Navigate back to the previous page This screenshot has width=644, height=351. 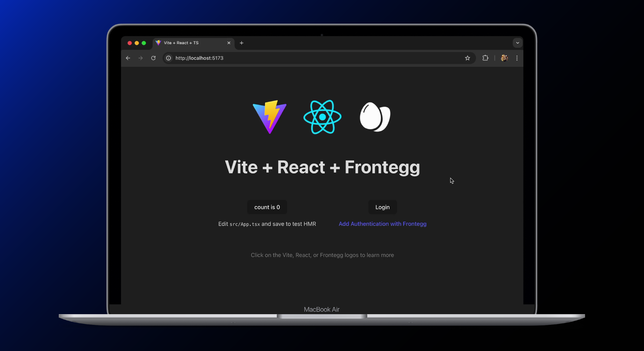pos(128,58)
